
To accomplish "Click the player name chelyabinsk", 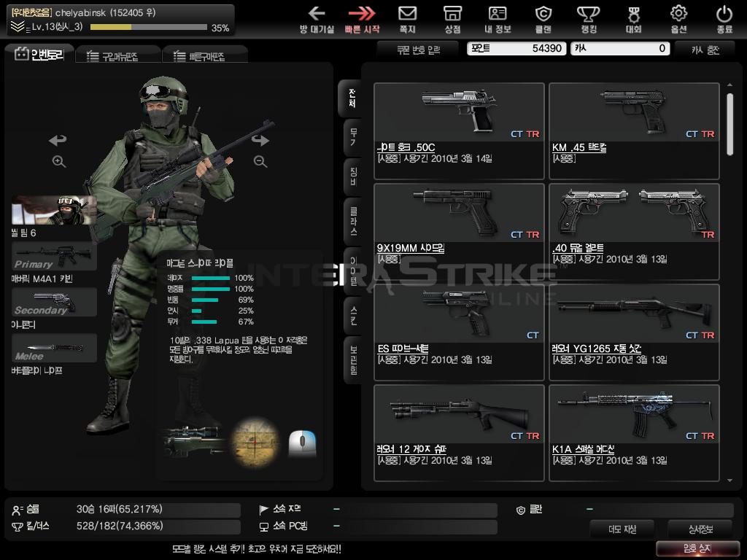I will [80, 13].
